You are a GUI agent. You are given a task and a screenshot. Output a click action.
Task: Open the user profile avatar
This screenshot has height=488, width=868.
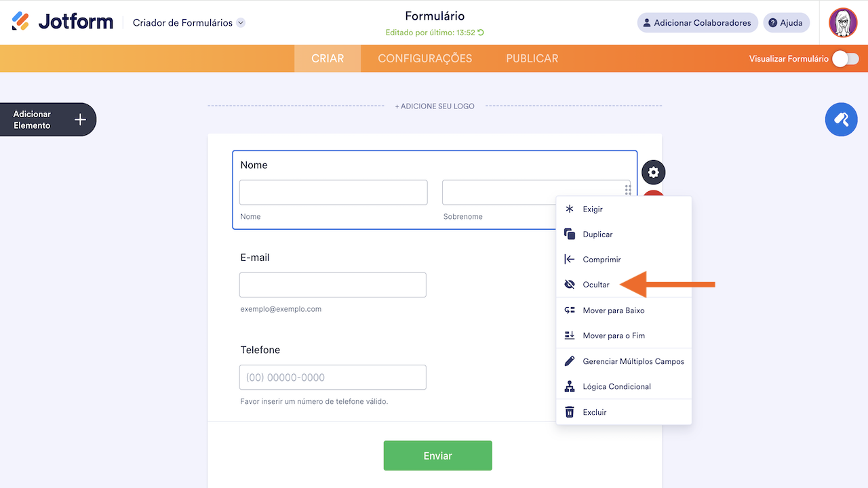pos(843,22)
